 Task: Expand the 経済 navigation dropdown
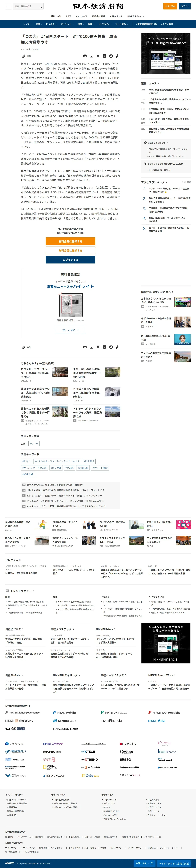[81, 24]
